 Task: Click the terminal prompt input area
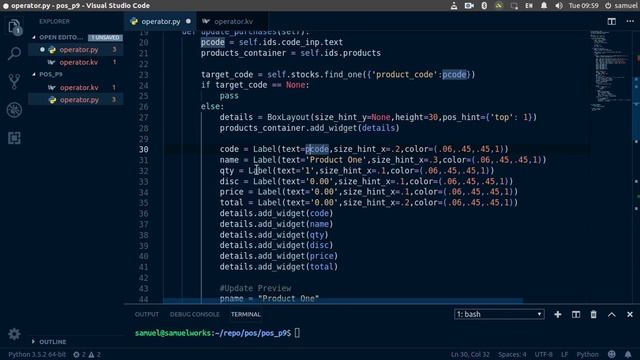coord(297,333)
